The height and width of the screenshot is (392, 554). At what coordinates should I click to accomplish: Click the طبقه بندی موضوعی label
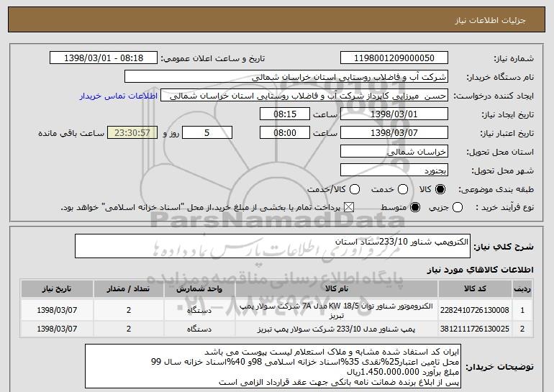496,189
